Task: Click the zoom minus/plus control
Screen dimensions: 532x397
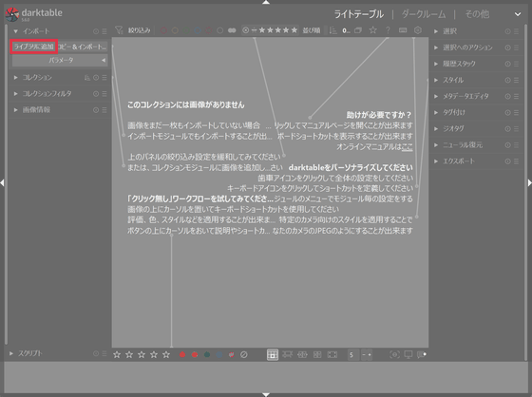Action: 367,355
